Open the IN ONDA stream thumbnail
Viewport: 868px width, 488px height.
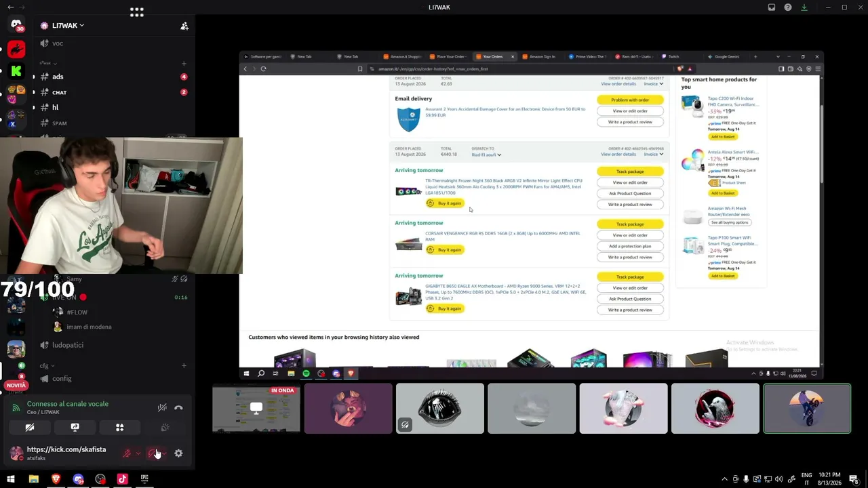(x=256, y=409)
